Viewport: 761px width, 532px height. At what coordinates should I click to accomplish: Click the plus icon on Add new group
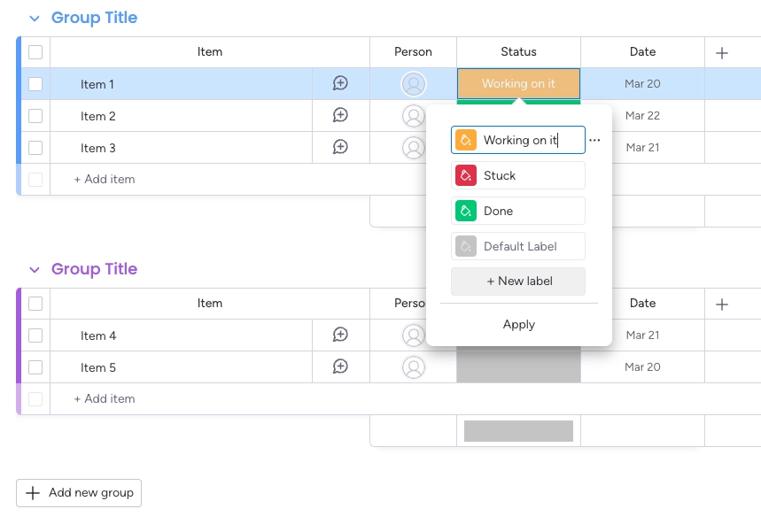tap(34, 493)
